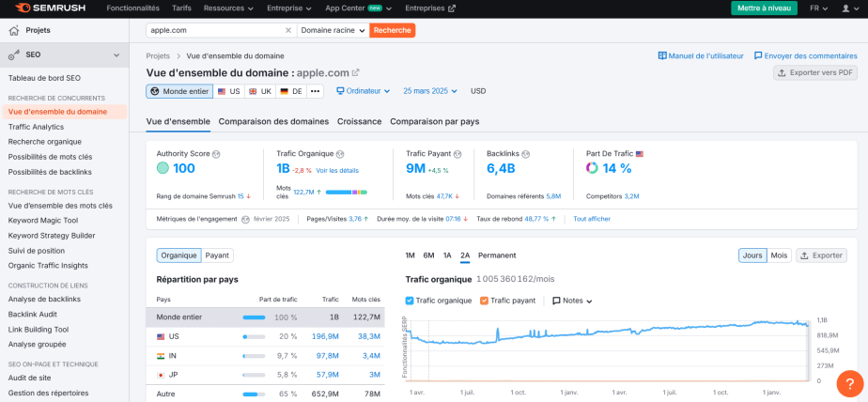This screenshot has height=402, width=868.
Task: Click Exporter vers PDF
Action: pos(815,72)
